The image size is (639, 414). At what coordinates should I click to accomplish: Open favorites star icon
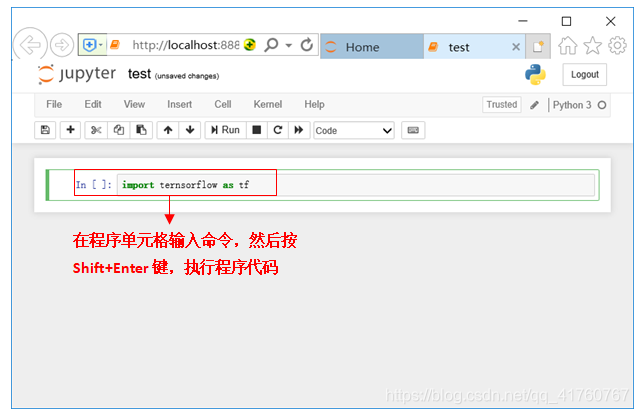coord(593,46)
